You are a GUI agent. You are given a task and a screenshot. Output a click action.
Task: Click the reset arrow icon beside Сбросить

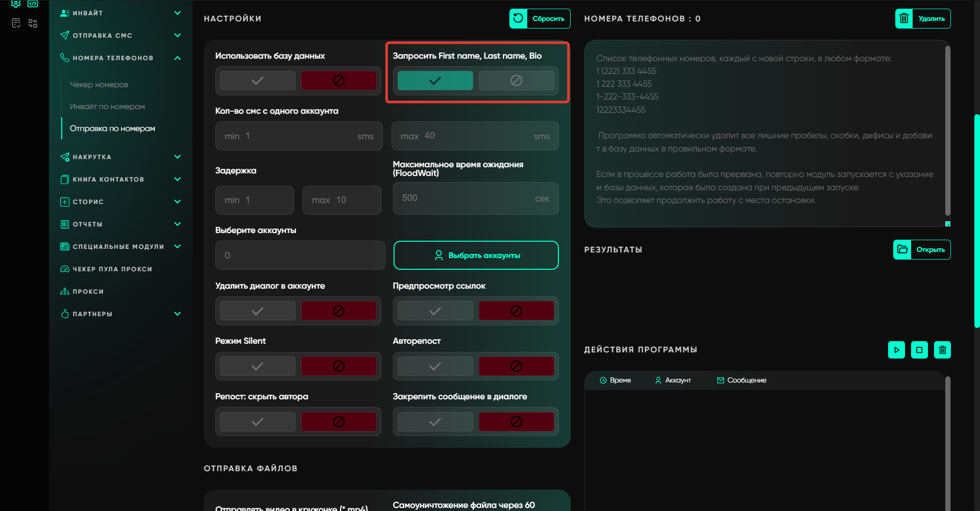click(x=518, y=19)
